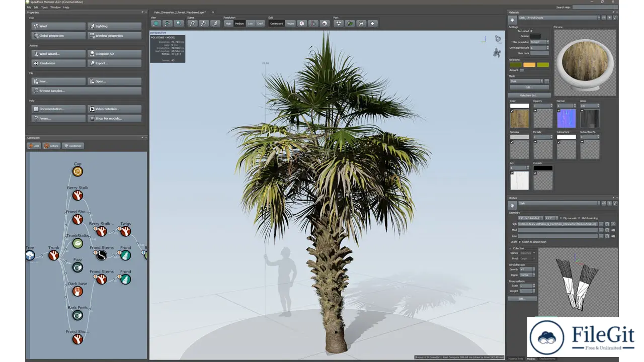This screenshot has width=644, height=362.
Task: Open the Growth wind direction dropdown
Action: click(527, 269)
